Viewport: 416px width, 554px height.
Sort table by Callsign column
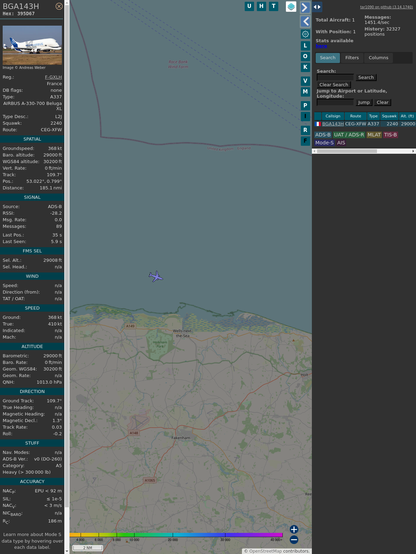333,116
